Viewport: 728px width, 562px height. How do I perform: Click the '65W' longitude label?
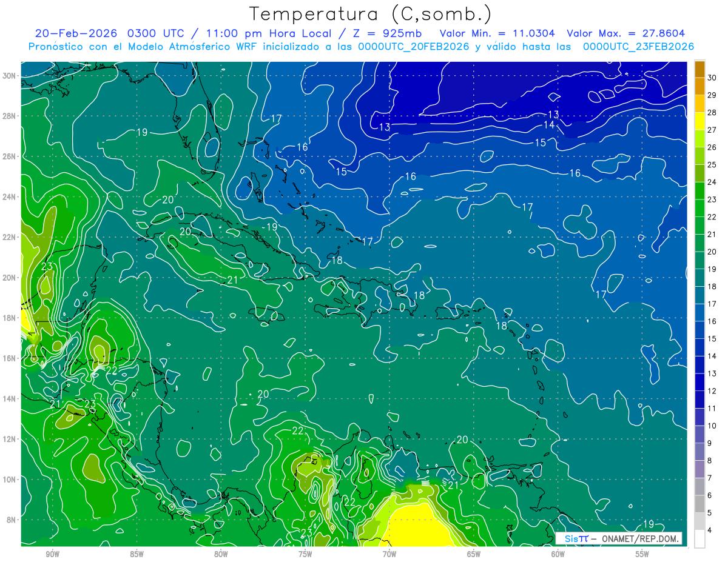[474, 554]
